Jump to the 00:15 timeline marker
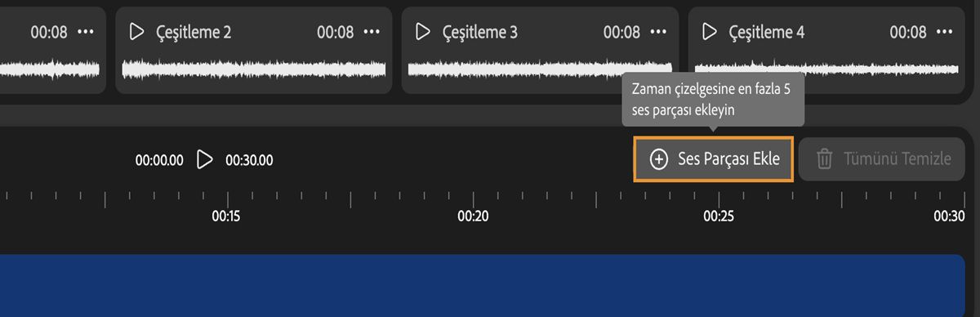The height and width of the screenshot is (317, 980). tap(225, 217)
